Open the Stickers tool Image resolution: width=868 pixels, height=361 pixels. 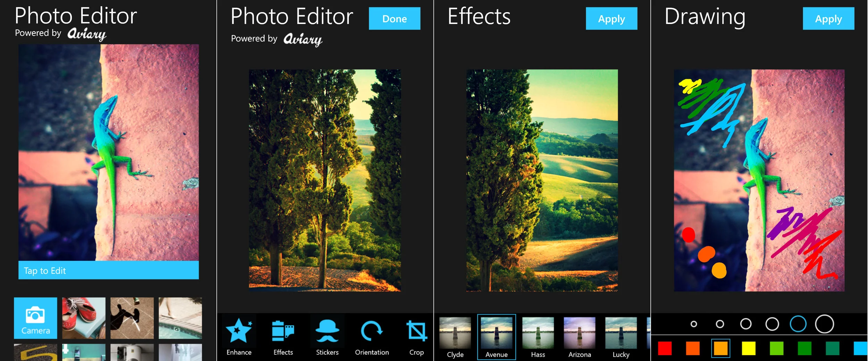327,337
